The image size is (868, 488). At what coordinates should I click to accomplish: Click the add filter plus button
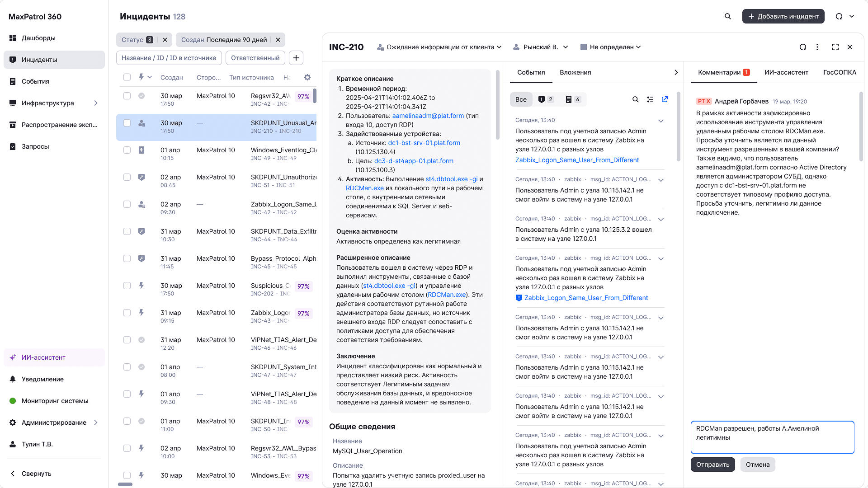(296, 58)
